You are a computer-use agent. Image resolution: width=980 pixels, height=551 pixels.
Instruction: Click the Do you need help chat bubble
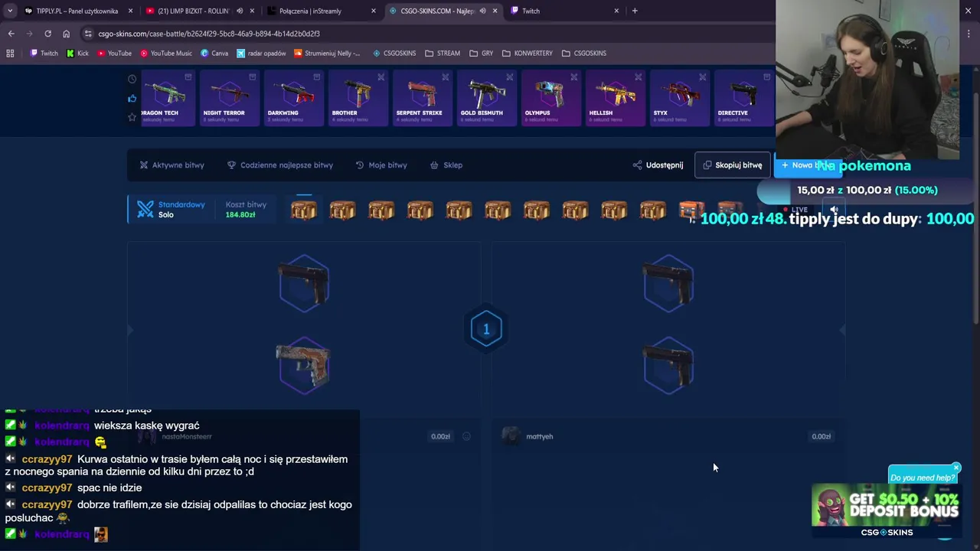pos(922,478)
